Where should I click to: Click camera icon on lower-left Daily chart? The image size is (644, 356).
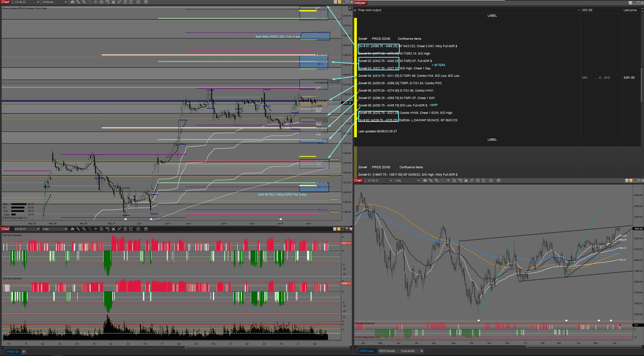click(x=138, y=229)
